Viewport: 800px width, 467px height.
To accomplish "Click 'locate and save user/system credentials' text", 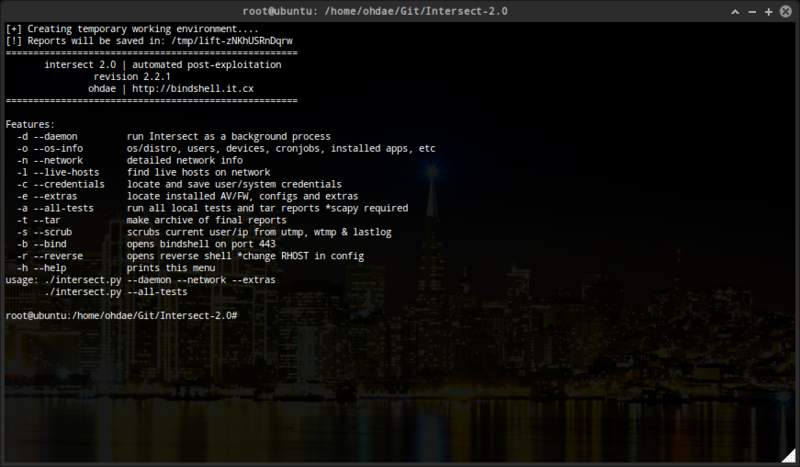I will [234, 184].
